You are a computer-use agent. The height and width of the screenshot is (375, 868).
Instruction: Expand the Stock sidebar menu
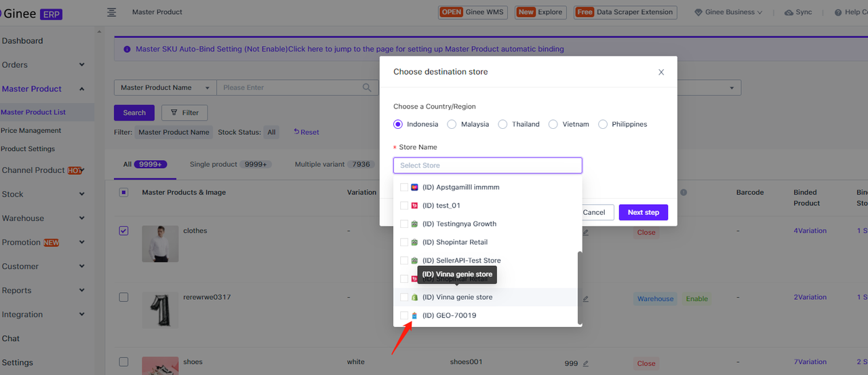[81, 195]
